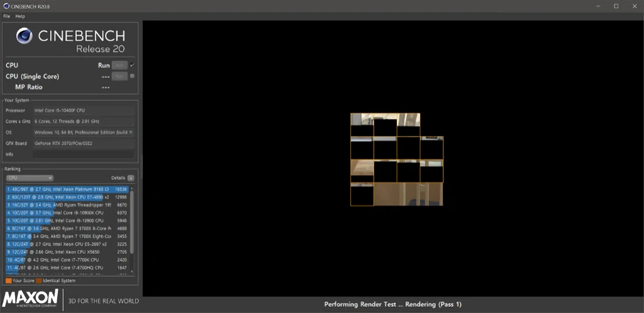Select the AMD Ryzen 7 3700X ranking entry
Image resolution: width=644 pixels, height=313 pixels.
(x=67, y=229)
